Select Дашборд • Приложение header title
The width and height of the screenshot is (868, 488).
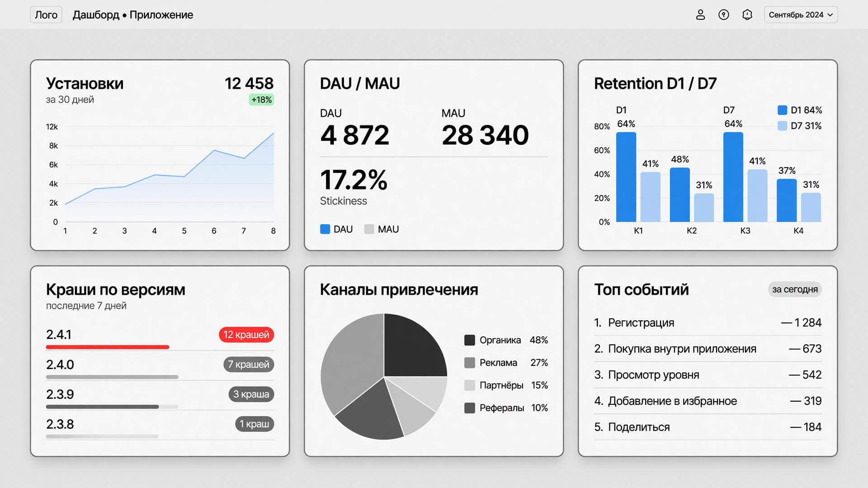click(x=133, y=15)
